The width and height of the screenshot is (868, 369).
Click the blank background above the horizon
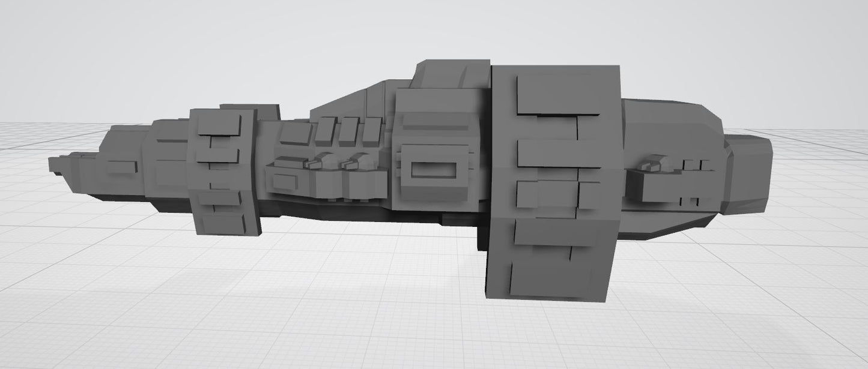180,48
